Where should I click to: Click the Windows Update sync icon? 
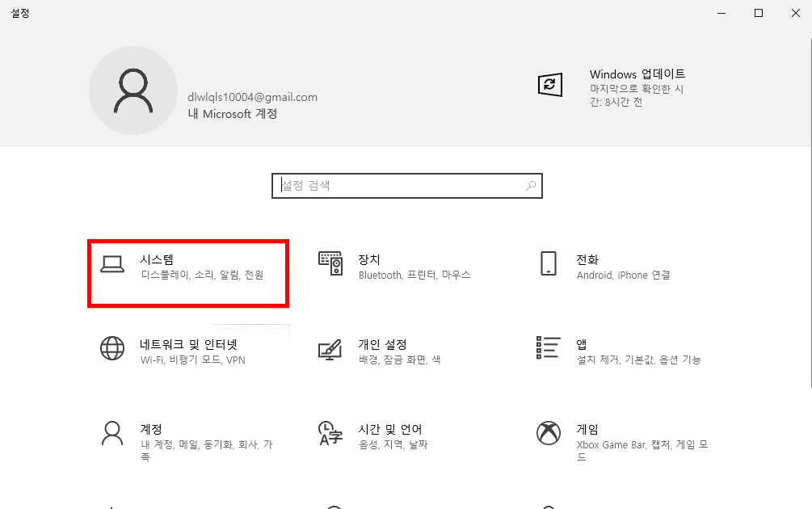pos(550,84)
